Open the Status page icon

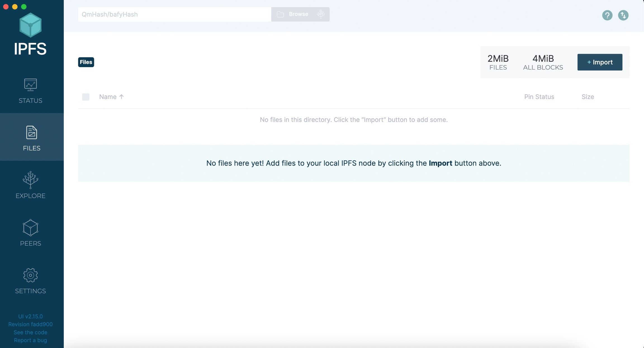click(x=30, y=85)
